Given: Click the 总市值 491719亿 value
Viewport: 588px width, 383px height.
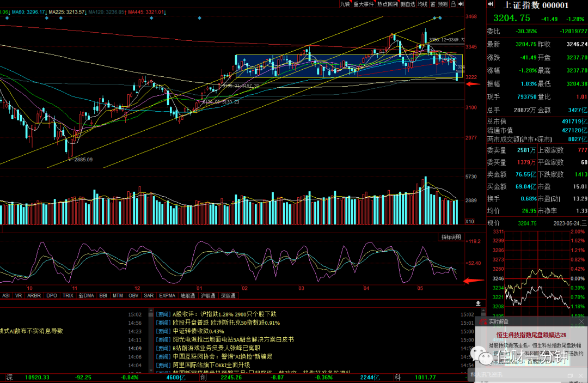Looking at the screenshot, I should [x=574, y=121].
